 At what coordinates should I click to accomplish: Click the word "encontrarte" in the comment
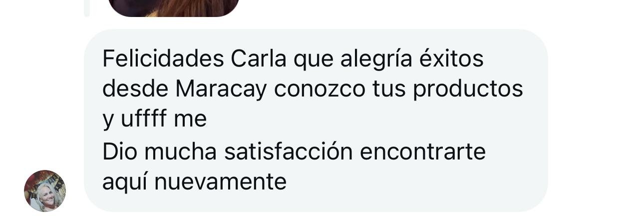[x=422, y=151]
